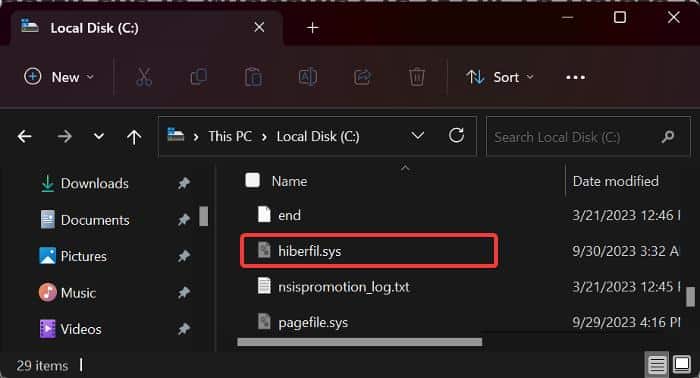This screenshot has height=378, width=700.
Task: Click the 3/21/2023 12:46 date cell
Action: coord(626,216)
